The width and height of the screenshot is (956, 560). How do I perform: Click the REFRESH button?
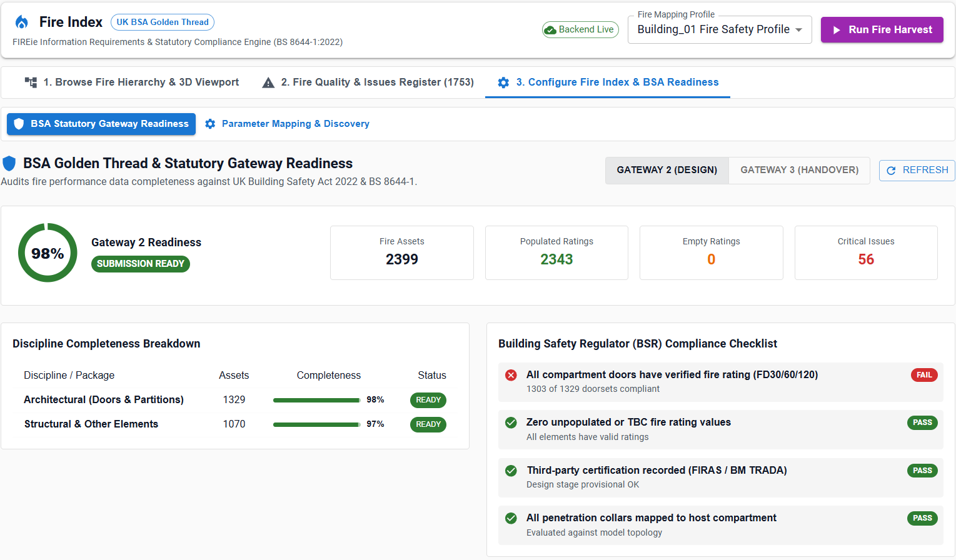coord(917,170)
